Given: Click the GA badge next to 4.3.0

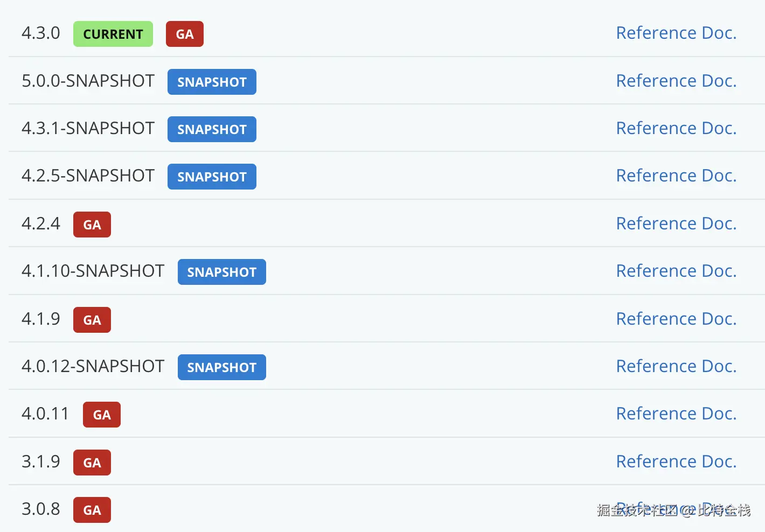Looking at the screenshot, I should 184,34.
